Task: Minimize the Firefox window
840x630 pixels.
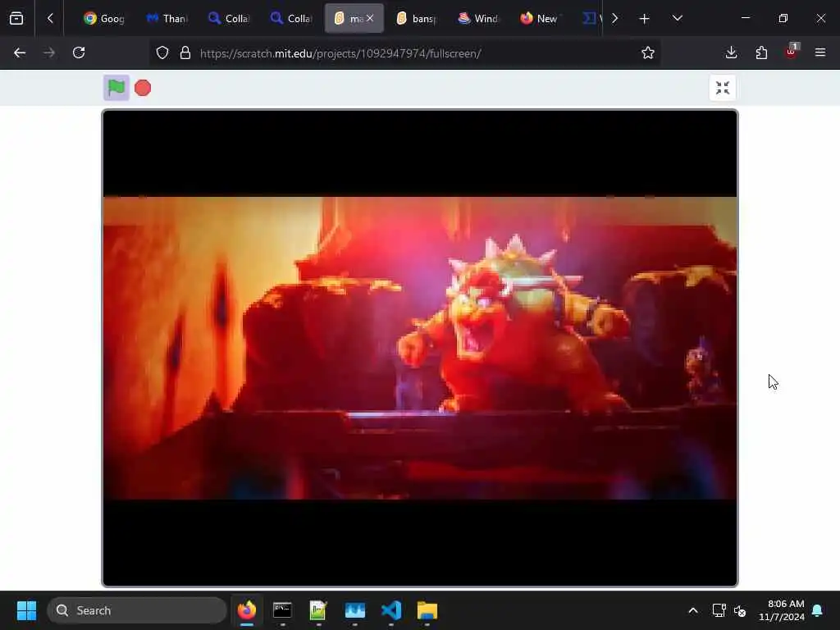Action: [745, 18]
